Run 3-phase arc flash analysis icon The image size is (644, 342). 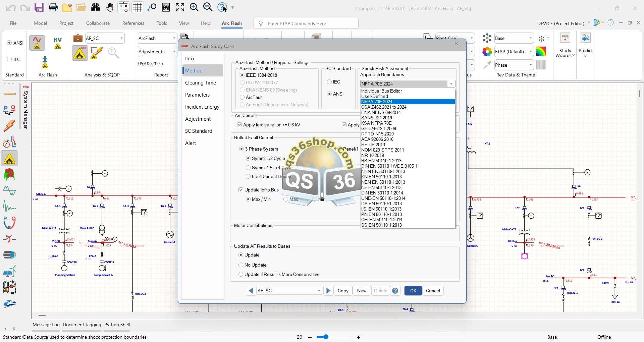(x=80, y=53)
